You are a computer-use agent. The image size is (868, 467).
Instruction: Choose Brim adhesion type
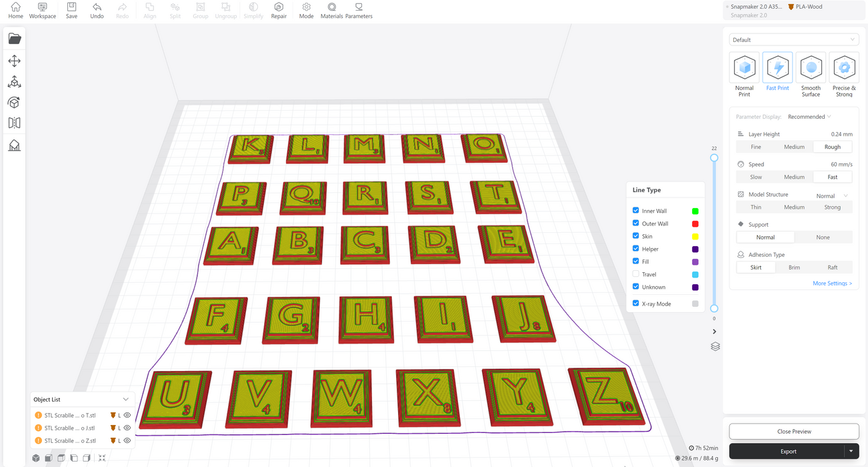click(x=794, y=268)
